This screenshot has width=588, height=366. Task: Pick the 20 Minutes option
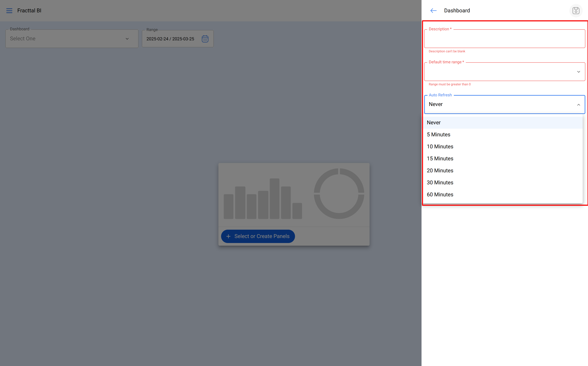503,170
